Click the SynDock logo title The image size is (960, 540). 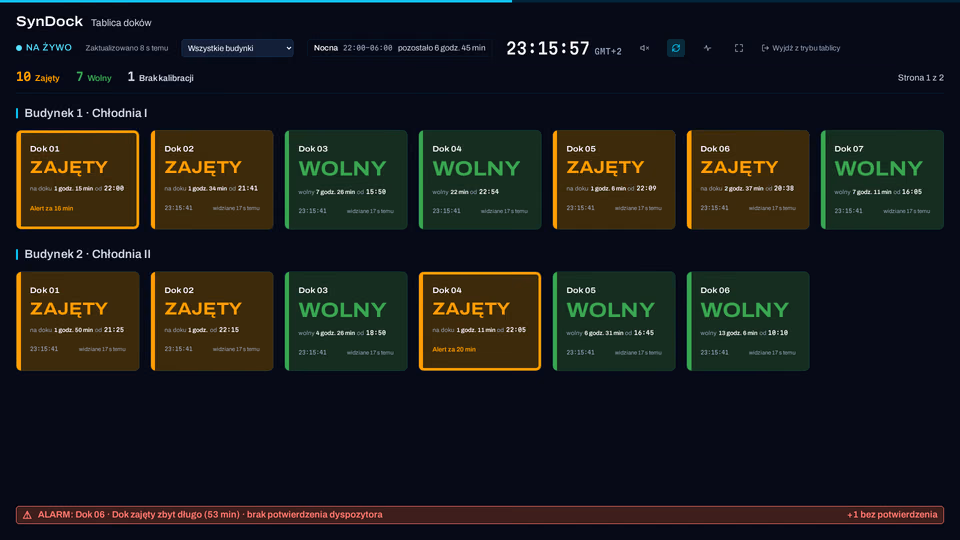[x=49, y=21]
